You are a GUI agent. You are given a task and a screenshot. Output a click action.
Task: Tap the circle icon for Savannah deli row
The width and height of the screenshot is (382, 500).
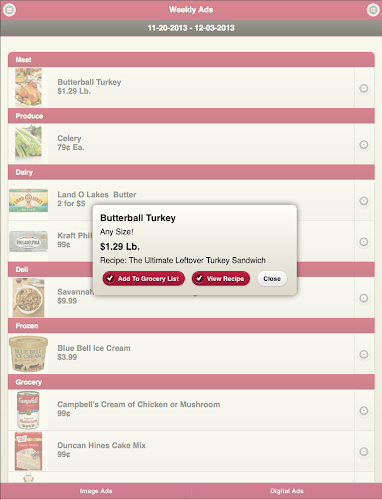click(x=364, y=298)
